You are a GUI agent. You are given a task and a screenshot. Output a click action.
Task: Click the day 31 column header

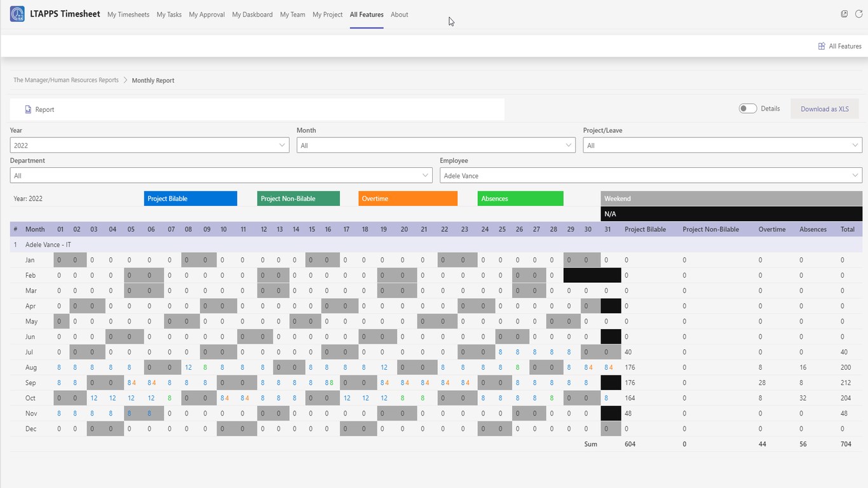[x=607, y=229]
